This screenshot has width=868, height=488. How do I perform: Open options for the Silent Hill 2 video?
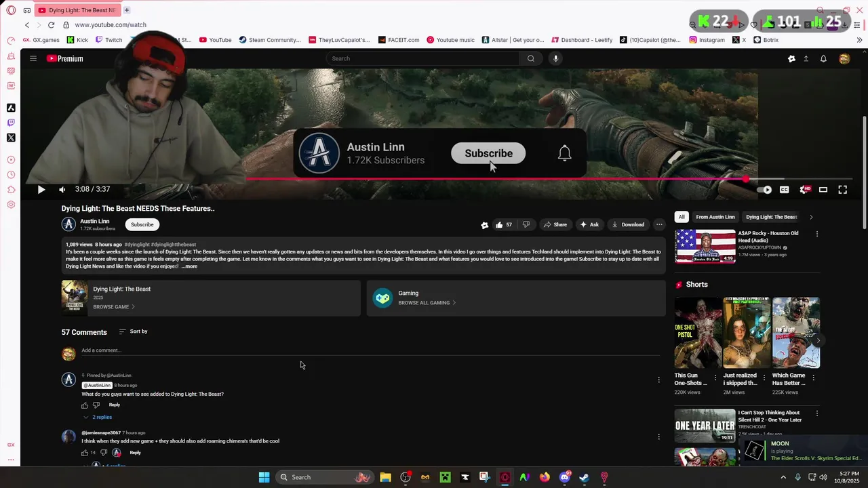[816, 413]
